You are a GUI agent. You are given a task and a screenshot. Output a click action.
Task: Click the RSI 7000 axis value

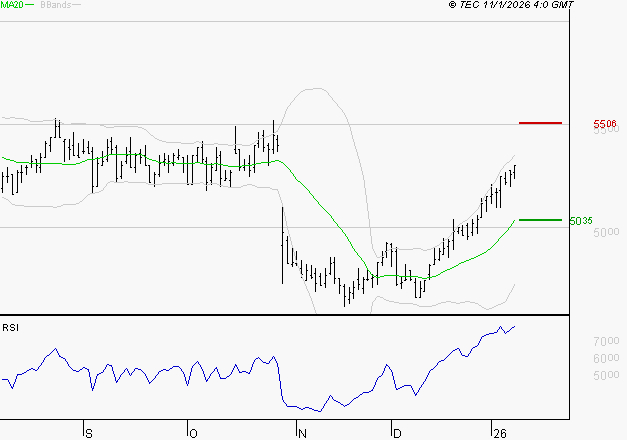pyautogui.click(x=606, y=341)
